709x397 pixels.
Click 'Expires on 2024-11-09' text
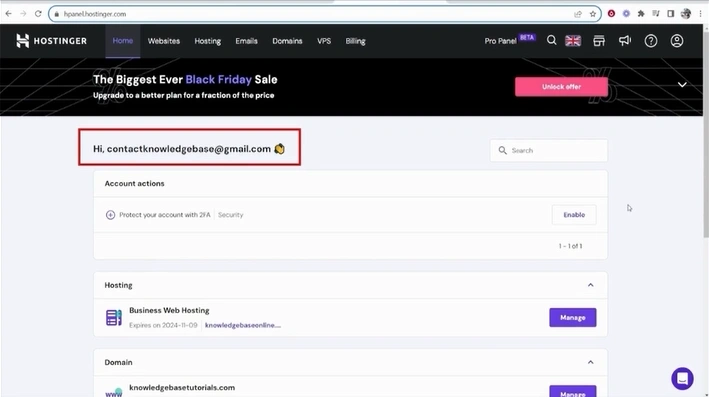pos(163,325)
